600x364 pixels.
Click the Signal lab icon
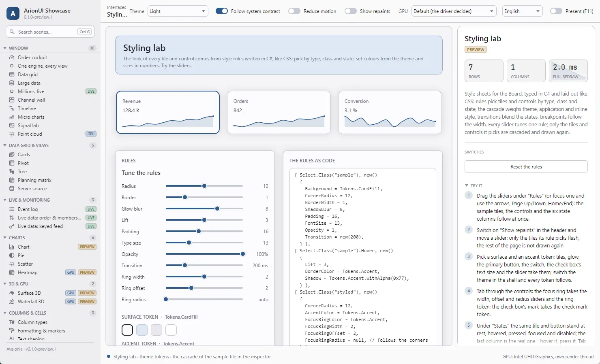12,126
